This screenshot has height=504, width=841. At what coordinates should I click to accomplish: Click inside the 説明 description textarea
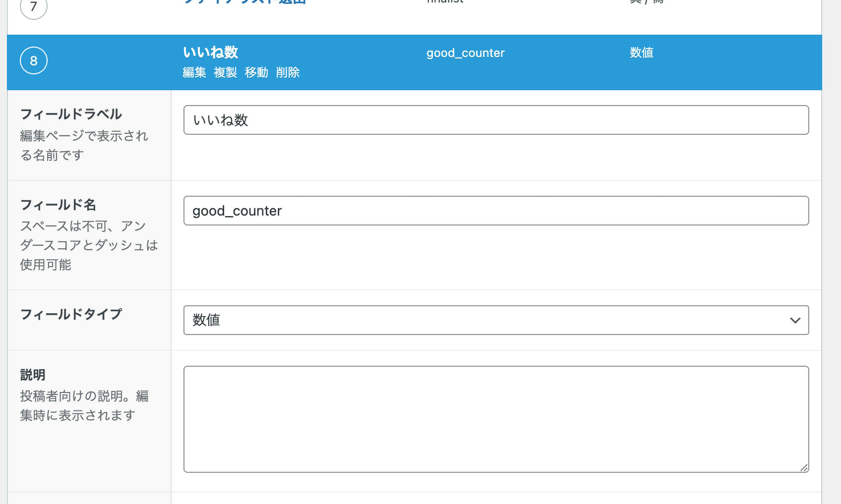pos(496,419)
